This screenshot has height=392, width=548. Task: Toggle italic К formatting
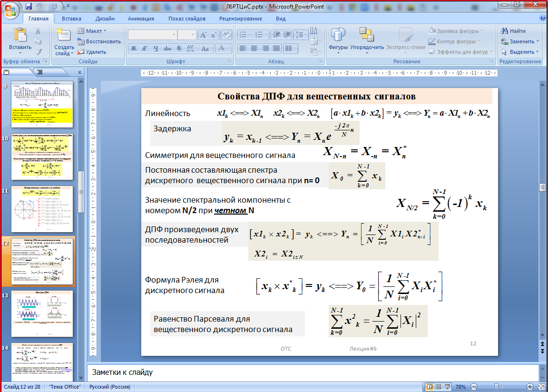[x=145, y=49]
